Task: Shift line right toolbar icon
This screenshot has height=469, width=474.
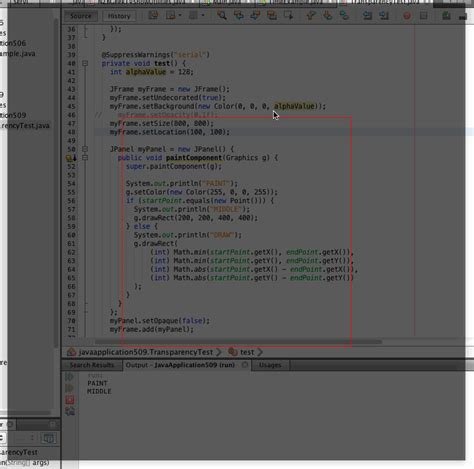Action: click(x=384, y=15)
